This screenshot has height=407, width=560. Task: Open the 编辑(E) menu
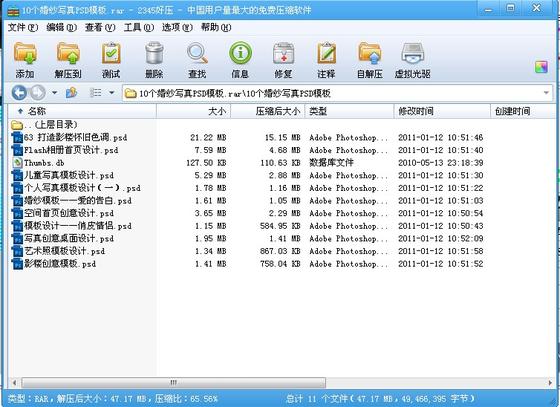(x=61, y=27)
